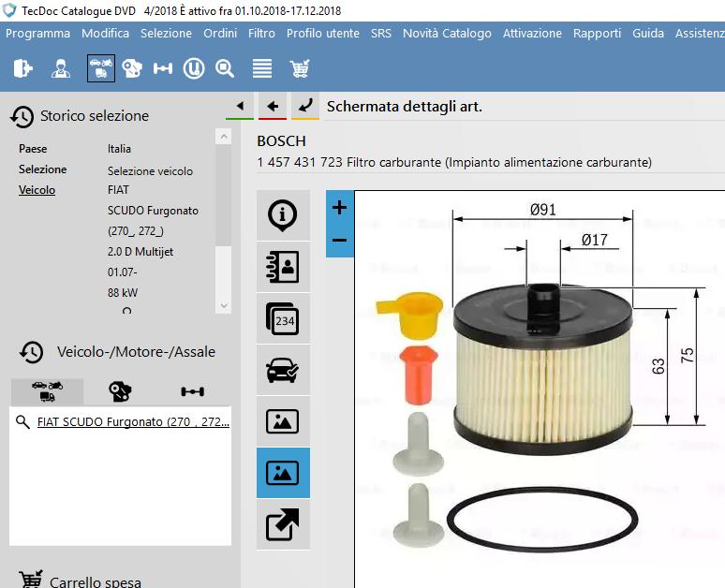
Task: Click the Carrello spesa heading
Action: pyautogui.click(x=96, y=581)
